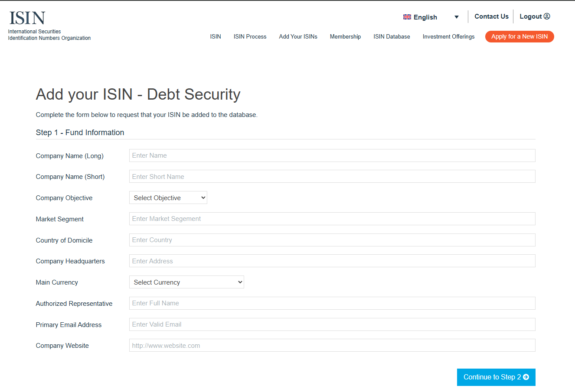
Task: Click the 'Primary Email Address' label
Action: point(69,325)
